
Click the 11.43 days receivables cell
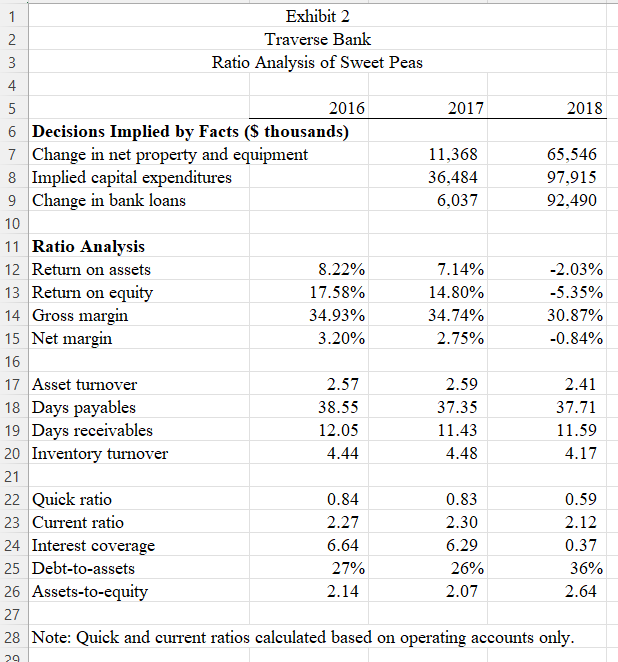(x=428, y=430)
